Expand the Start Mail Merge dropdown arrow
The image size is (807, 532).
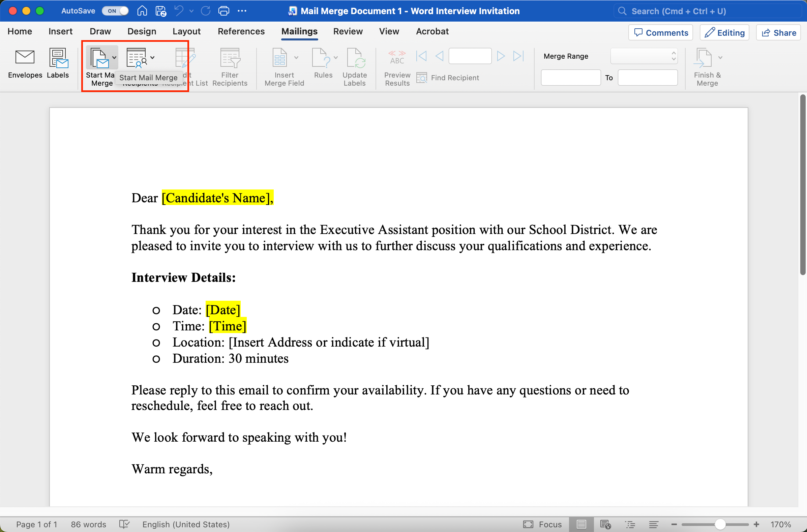pos(114,58)
